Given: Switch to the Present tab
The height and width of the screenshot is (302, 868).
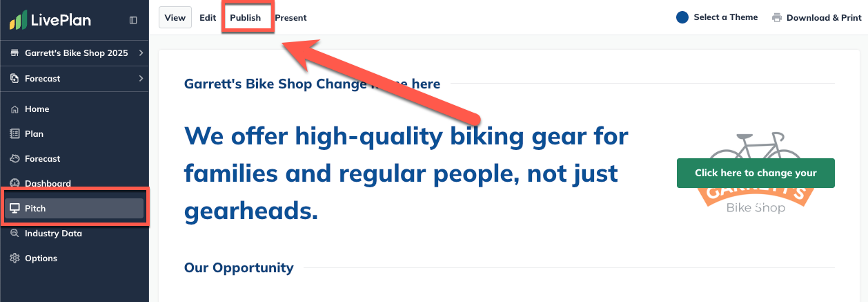Looking at the screenshot, I should [290, 18].
